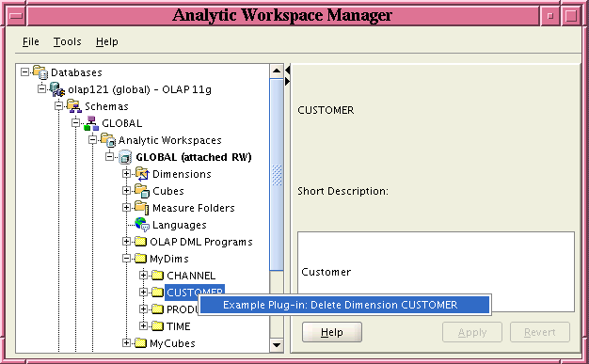Click the Schemas folder icon
This screenshot has width=589, height=364.
74,106
